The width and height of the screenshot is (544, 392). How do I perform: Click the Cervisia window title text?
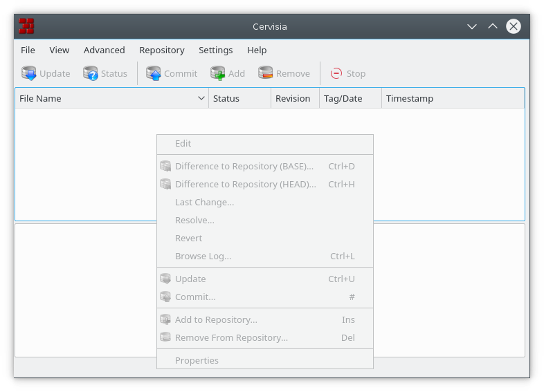click(x=269, y=27)
